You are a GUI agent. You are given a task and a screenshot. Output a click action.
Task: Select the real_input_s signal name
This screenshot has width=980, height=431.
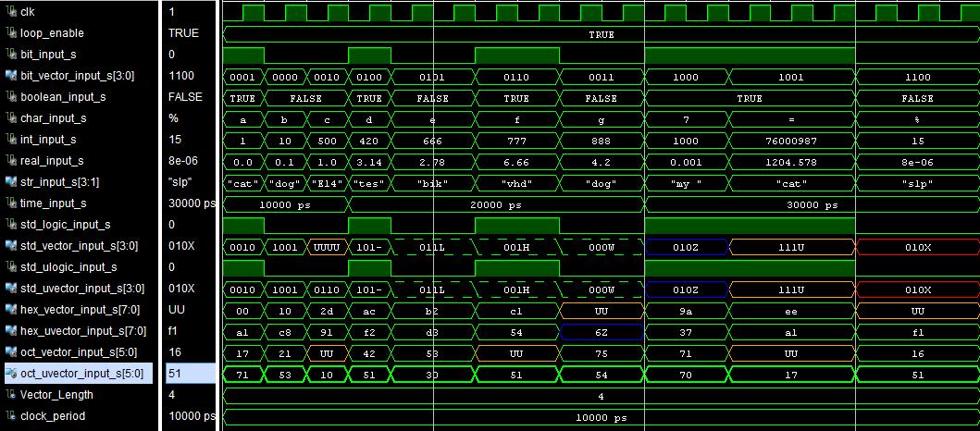[52, 161]
